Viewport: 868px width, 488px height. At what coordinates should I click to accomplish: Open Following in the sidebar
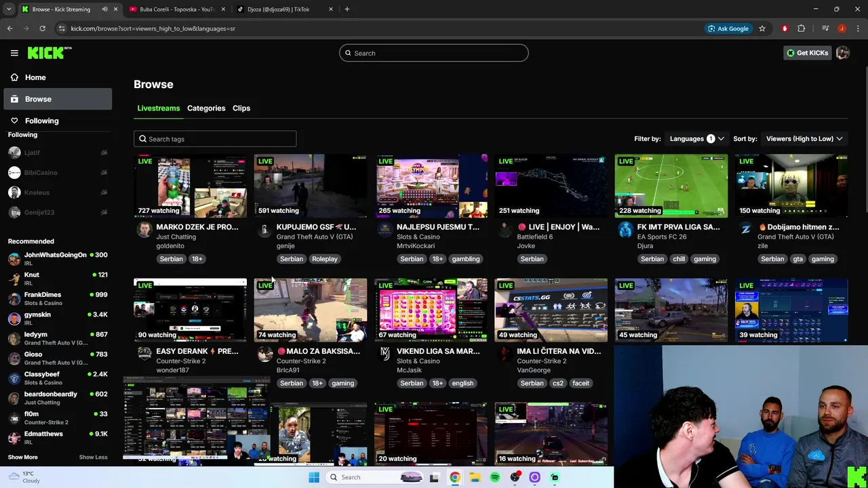(x=58, y=121)
